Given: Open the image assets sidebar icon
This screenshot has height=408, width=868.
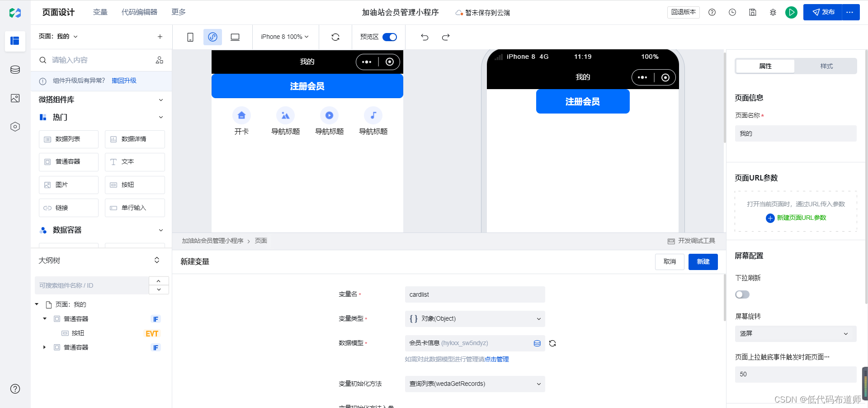Looking at the screenshot, I should 15,98.
